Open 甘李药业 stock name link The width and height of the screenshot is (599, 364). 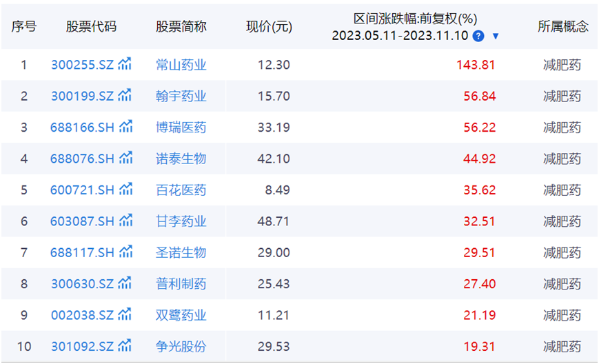click(x=181, y=221)
